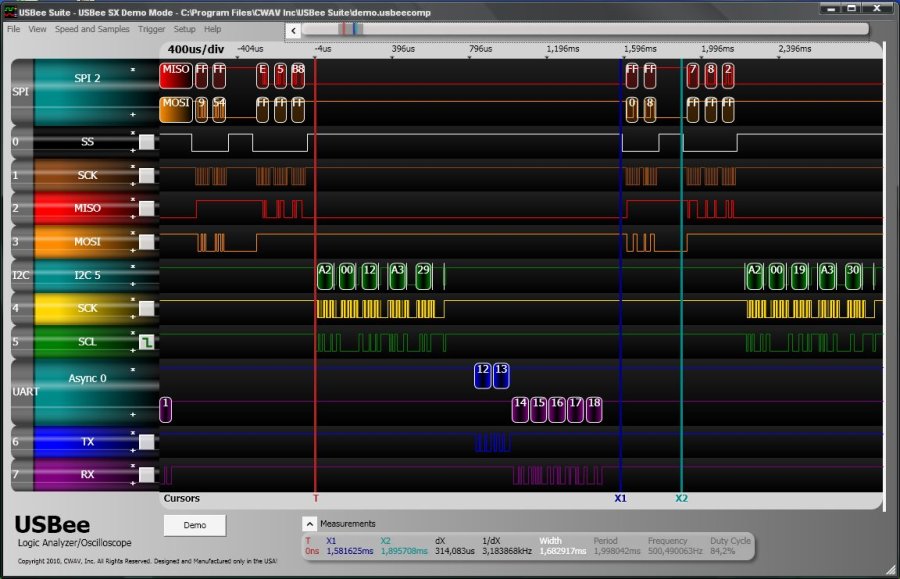The height and width of the screenshot is (579, 900).
Task: Click the x icon on the SCL row
Action: 133,333
